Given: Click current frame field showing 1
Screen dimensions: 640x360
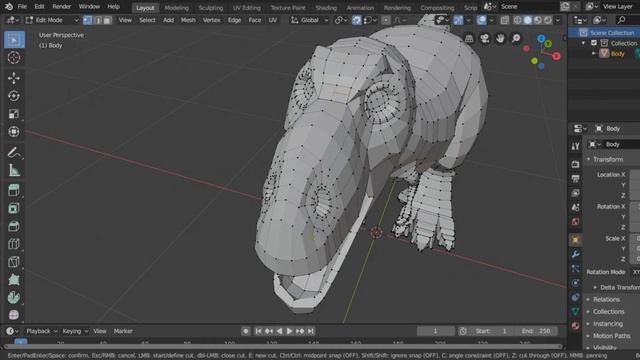Looking at the screenshot, I should [x=435, y=331].
